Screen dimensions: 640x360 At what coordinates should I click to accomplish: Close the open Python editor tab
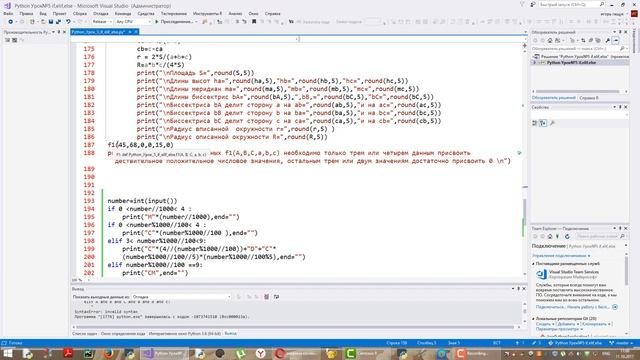(136, 32)
